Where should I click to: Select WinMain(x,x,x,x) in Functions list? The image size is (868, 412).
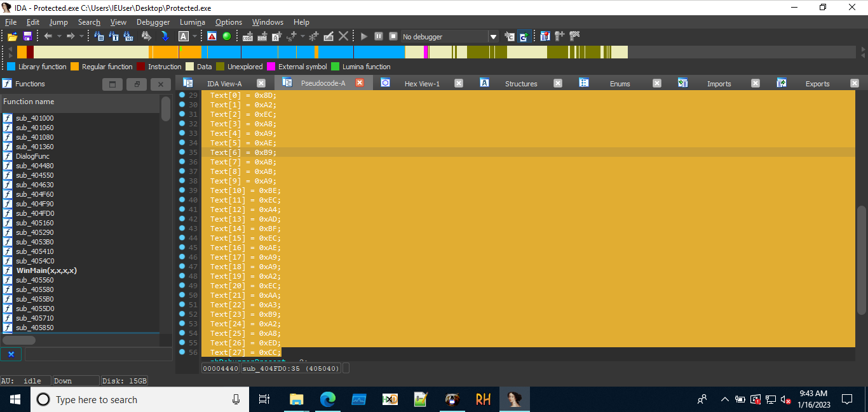pyautogui.click(x=46, y=270)
